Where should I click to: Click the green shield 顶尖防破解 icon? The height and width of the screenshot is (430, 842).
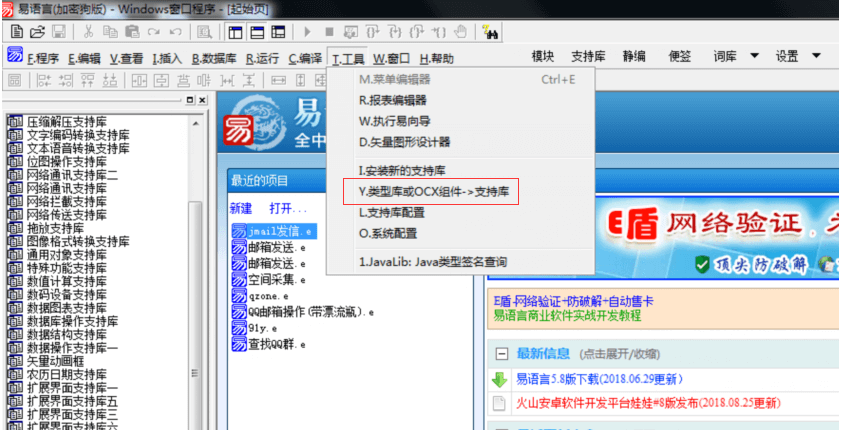702,264
